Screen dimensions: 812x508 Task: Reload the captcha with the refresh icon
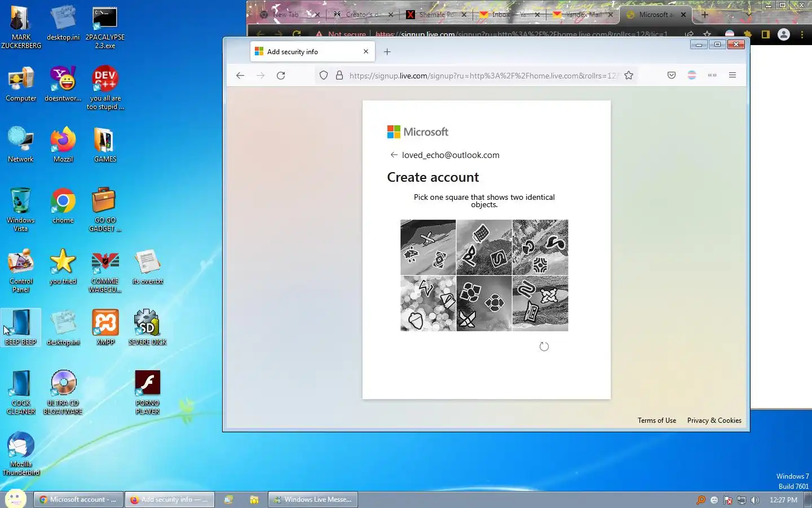(x=544, y=347)
